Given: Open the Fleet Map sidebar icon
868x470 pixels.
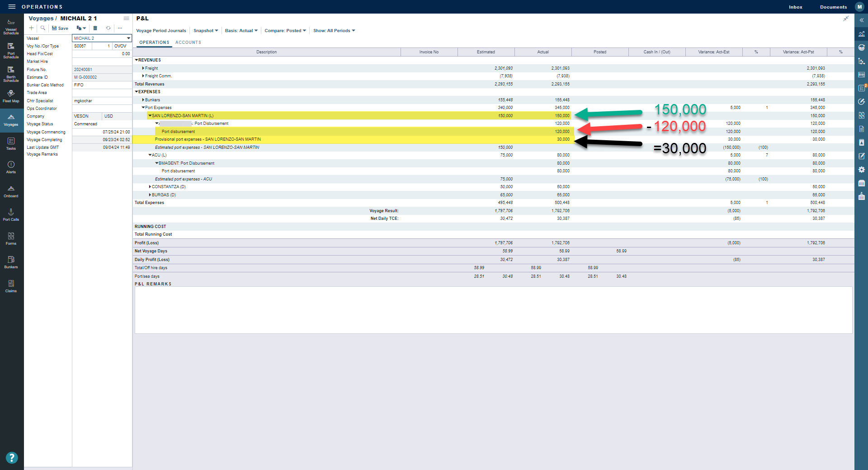Looking at the screenshot, I should point(11,96).
